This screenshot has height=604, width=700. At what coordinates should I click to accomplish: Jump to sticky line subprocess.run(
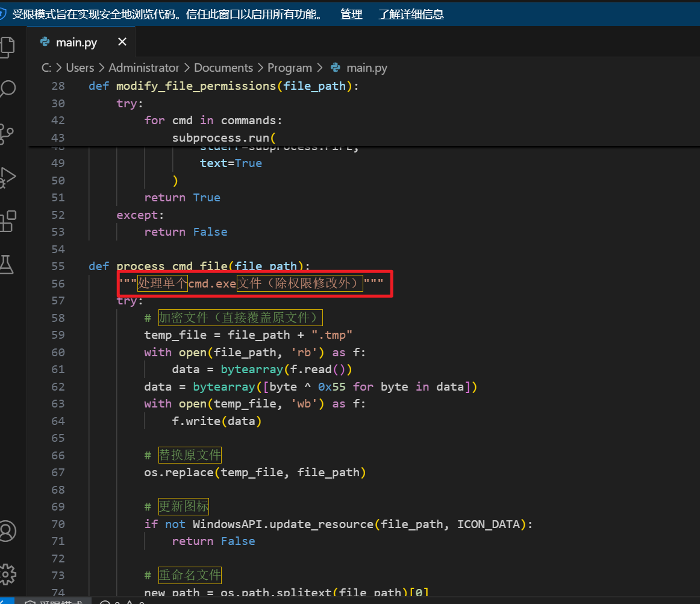coord(224,137)
